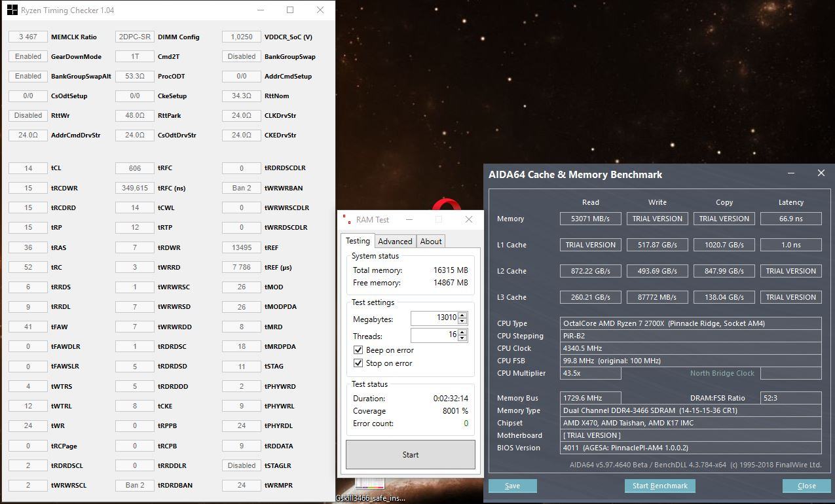Click the DIMM Config value 2DPC-SR
835x504 pixels.
click(135, 37)
